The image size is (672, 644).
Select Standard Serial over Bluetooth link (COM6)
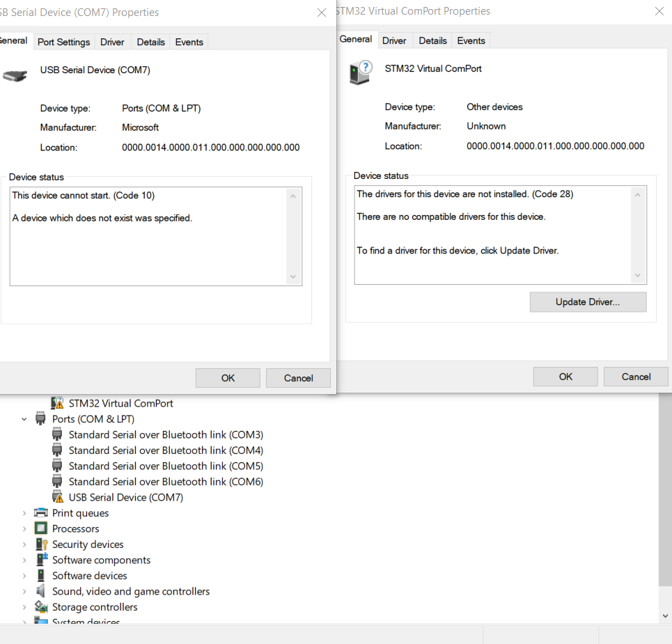coord(166,482)
